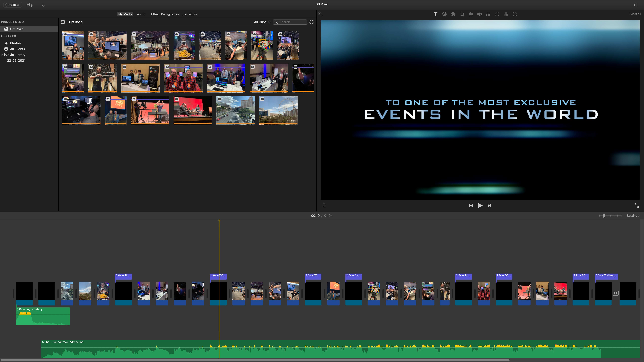Open the Stabilization camera tool

471,14
